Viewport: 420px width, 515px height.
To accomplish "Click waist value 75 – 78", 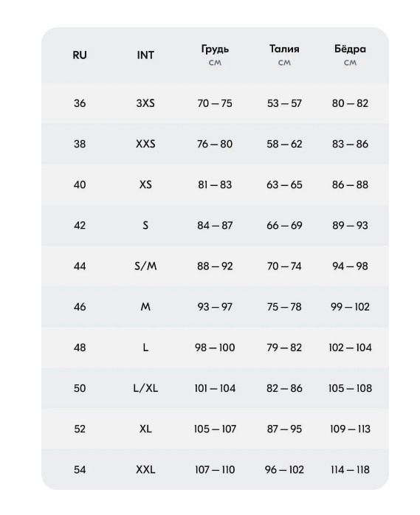I will (x=284, y=307).
